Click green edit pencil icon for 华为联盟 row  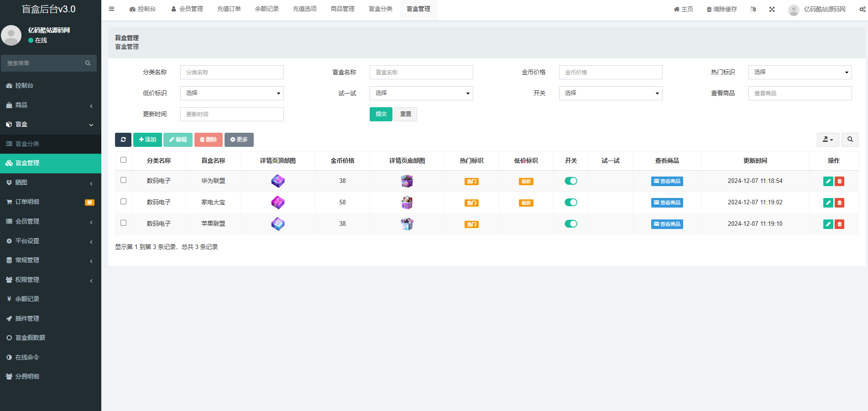coord(828,181)
